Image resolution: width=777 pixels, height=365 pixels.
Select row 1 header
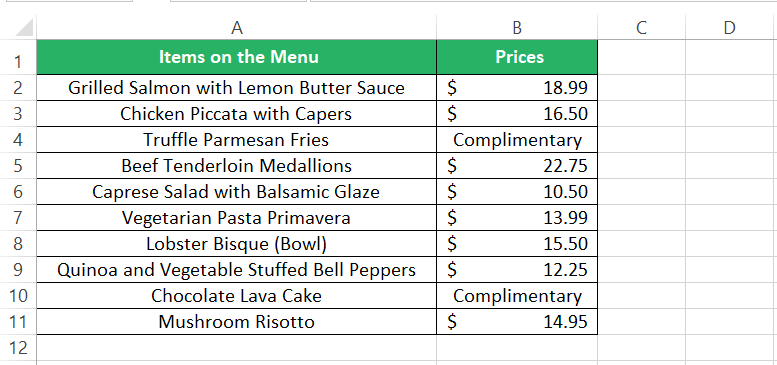[x=18, y=57]
